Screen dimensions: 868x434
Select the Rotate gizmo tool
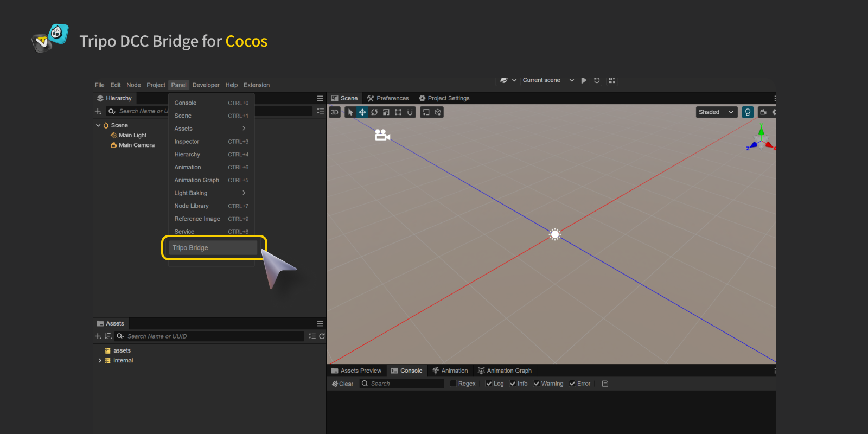(x=374, y=112)
